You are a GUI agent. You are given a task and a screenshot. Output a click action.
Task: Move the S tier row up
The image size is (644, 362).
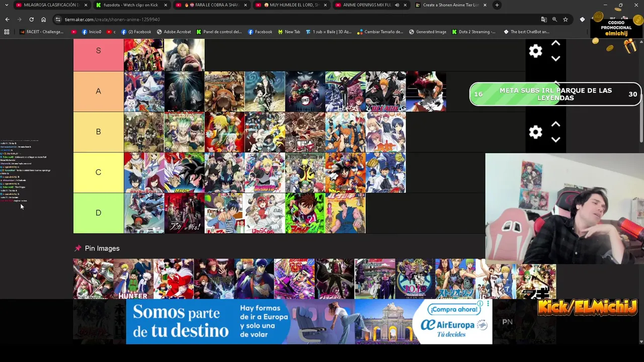pyautogui.click(x=556, y=44)
